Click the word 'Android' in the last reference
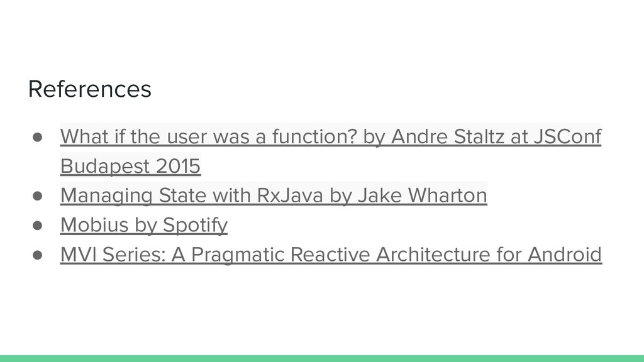 point(565,255)
